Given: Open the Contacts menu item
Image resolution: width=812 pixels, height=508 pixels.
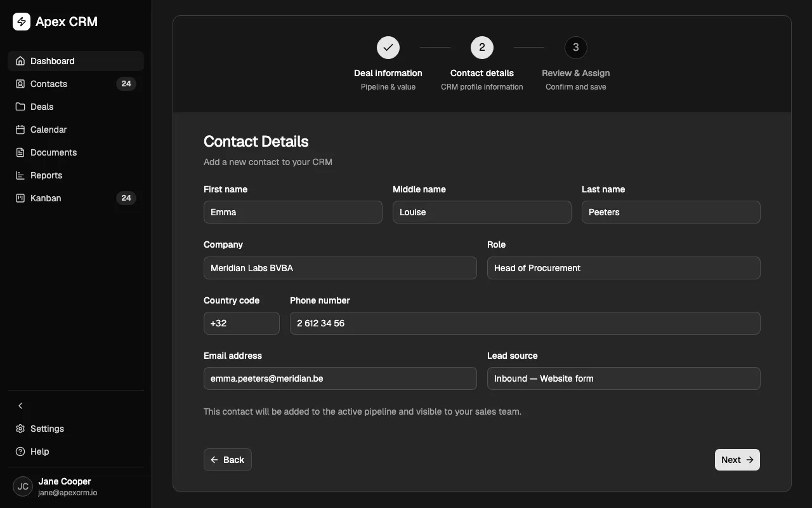Looking at the screenshot, I should click(76, 84).
